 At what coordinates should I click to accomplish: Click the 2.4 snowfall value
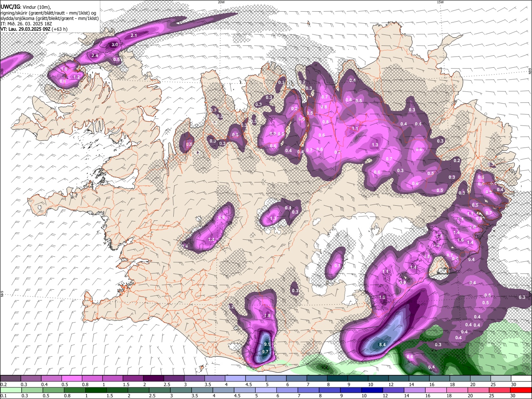coord(95,56)
